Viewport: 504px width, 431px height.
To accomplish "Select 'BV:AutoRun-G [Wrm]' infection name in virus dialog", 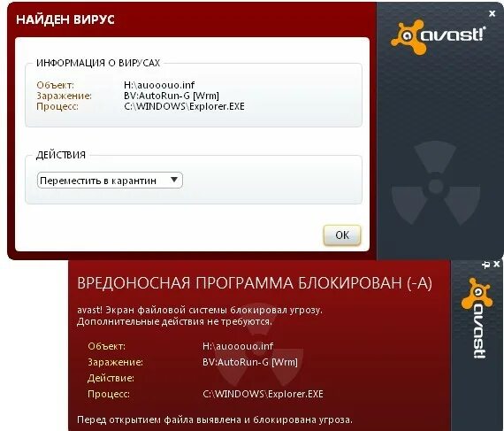I will 172,96.
